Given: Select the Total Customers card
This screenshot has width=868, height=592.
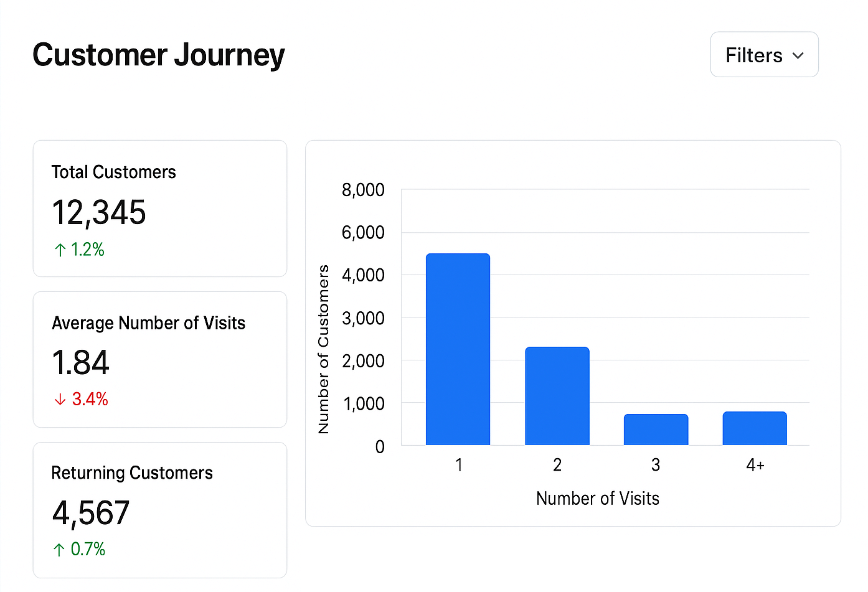Looking at the screenshot, I should (159, 208).
